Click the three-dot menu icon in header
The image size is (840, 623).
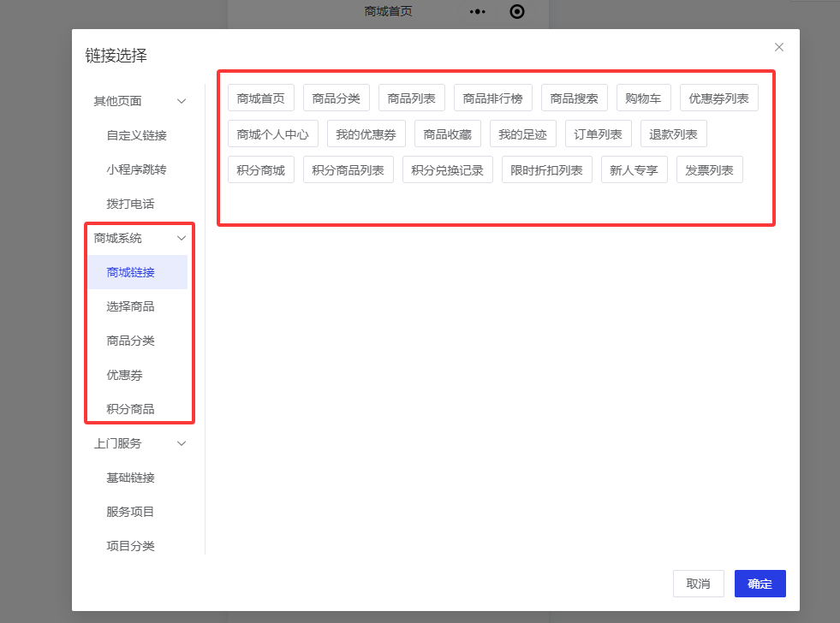478,12
